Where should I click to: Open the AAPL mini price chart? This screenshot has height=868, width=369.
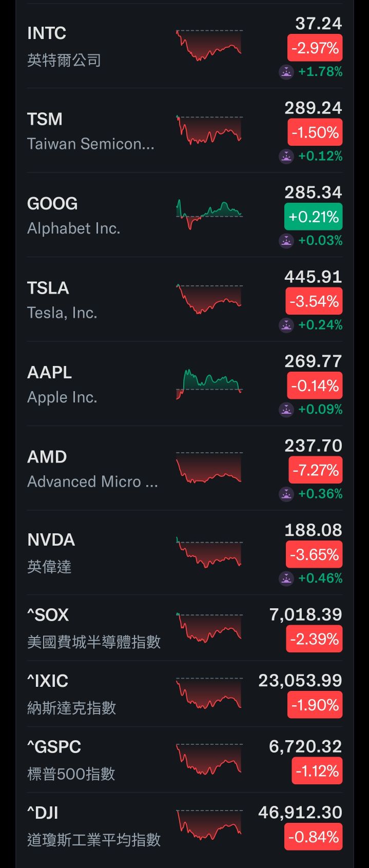tap(209, 383)
